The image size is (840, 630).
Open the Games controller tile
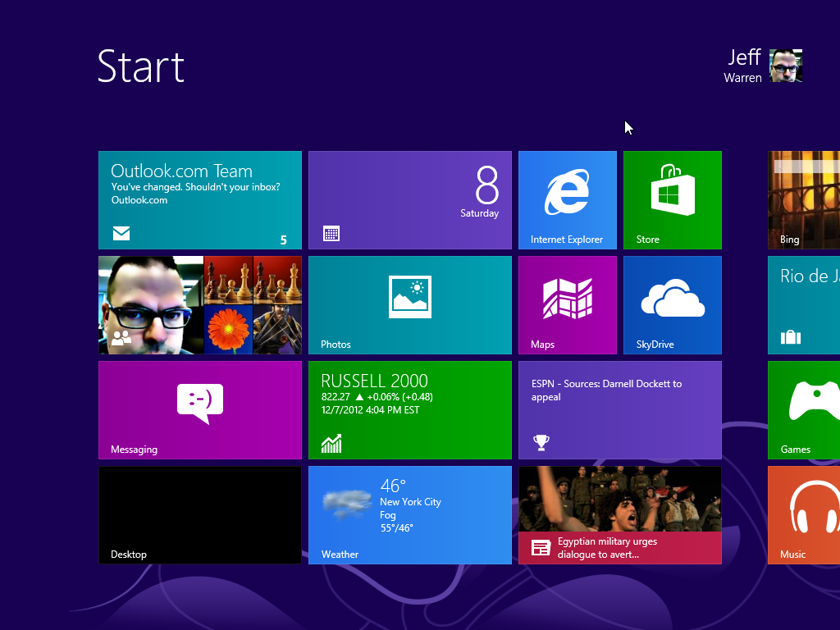(x=804, y=410)
